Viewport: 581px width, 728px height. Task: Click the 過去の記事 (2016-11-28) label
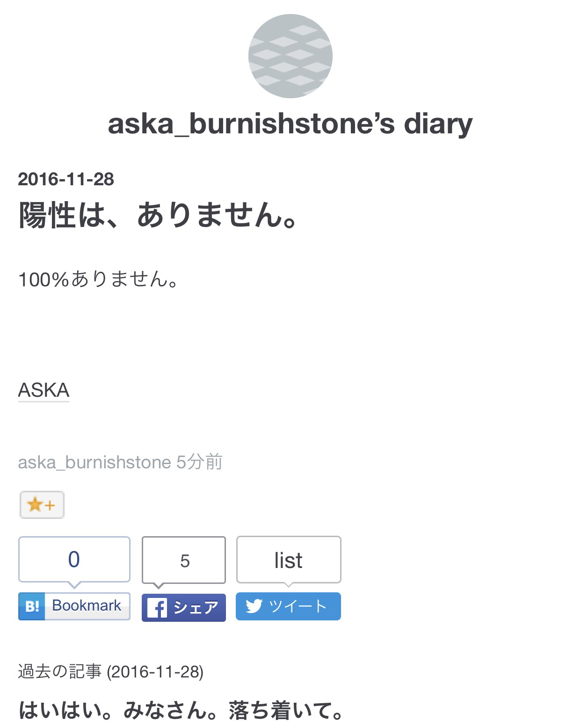(110, 672)
